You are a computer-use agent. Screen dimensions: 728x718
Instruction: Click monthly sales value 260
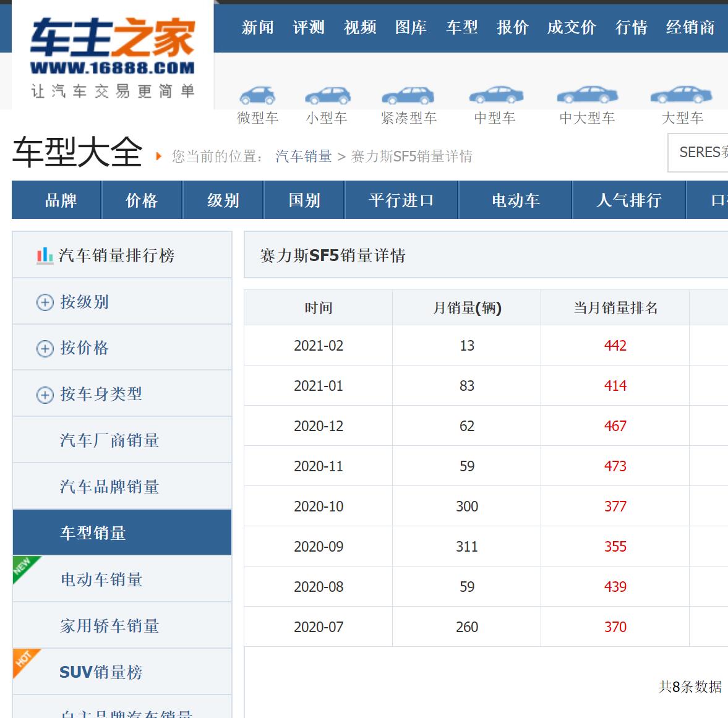pyautogui.click(x=467, y=627)
